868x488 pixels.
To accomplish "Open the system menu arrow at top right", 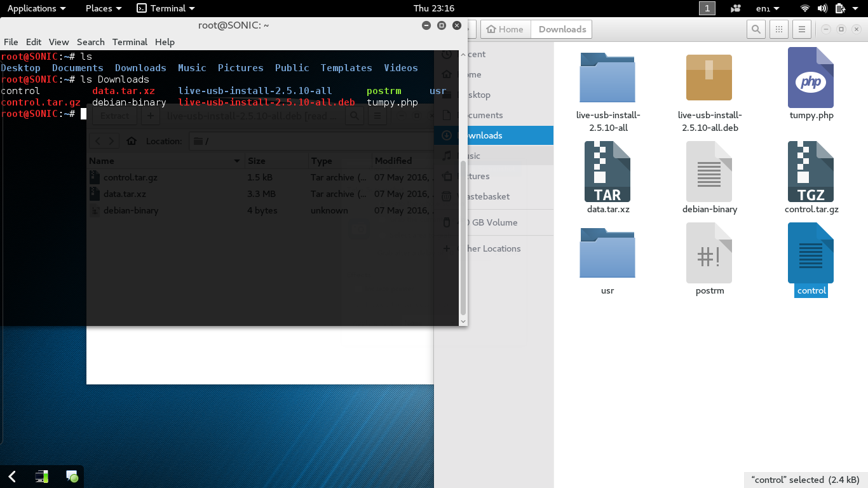I will [857, 8].
